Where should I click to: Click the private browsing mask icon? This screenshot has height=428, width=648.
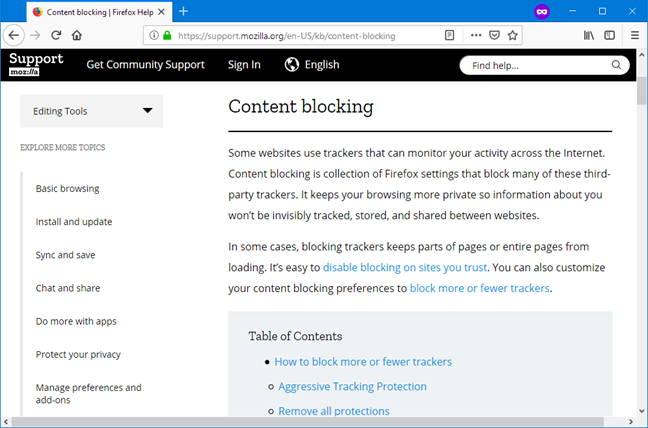click(541, 12)
